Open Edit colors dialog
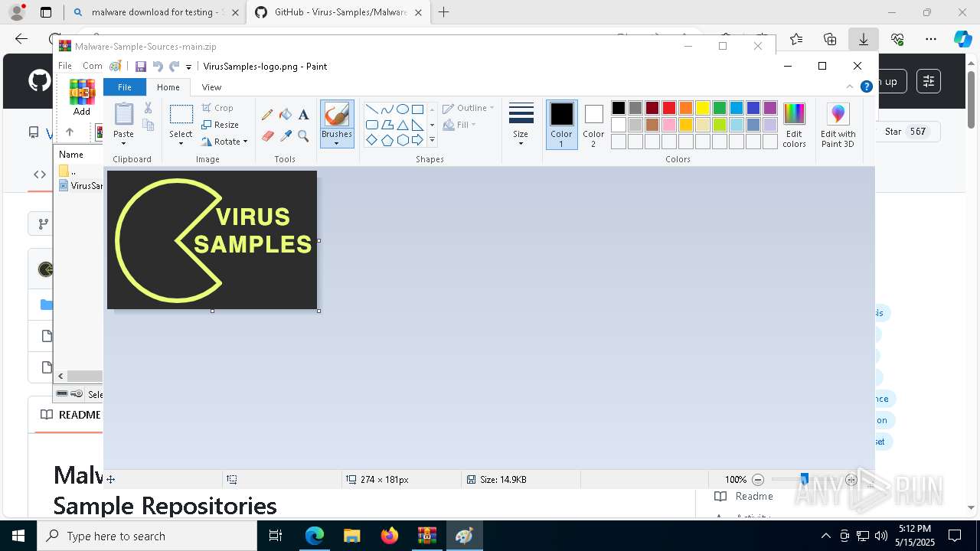 (794, 126)
